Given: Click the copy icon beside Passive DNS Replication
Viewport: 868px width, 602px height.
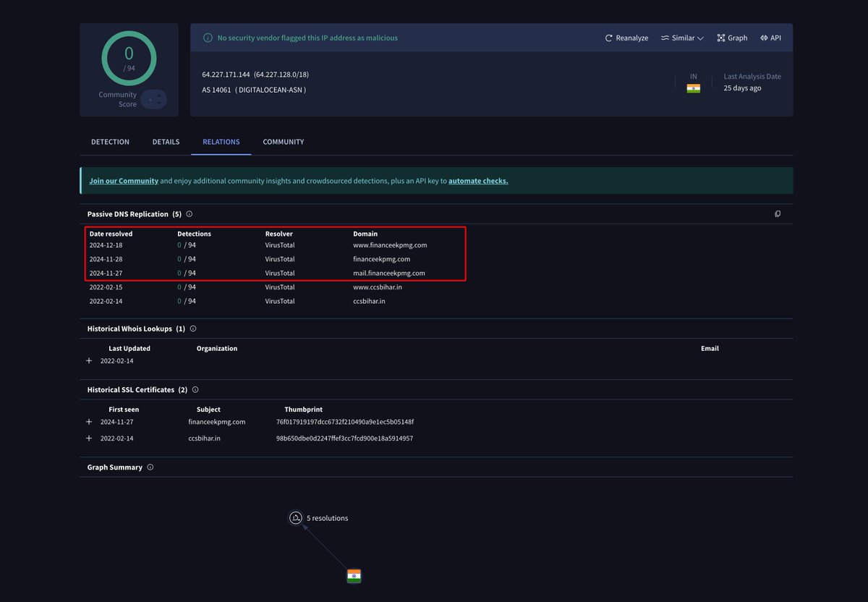Looking at the screenshot, I should coord(778,213).
